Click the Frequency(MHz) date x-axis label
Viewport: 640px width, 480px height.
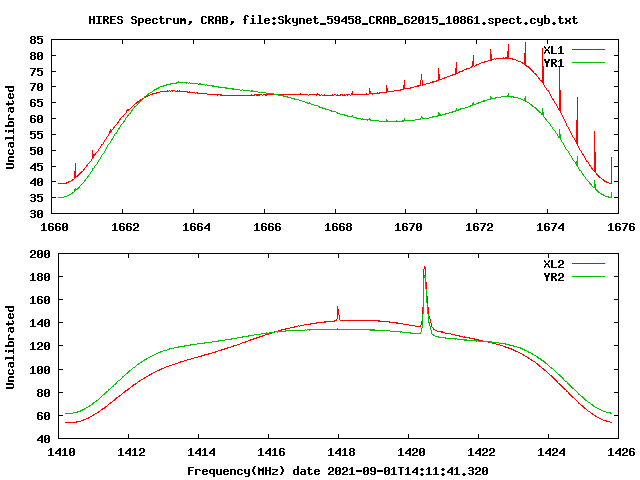[x=338, y=471]
